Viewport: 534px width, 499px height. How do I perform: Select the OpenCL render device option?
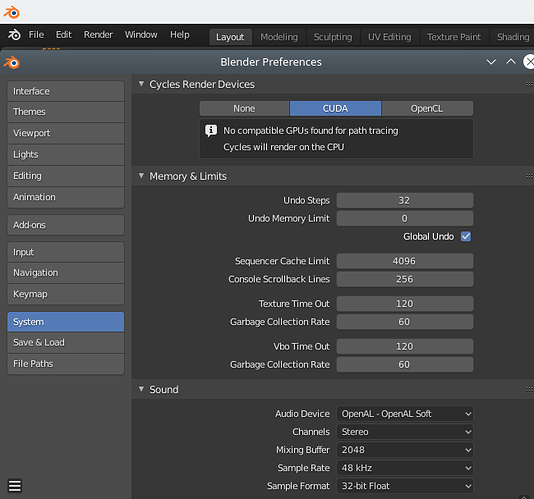[427, 109]
